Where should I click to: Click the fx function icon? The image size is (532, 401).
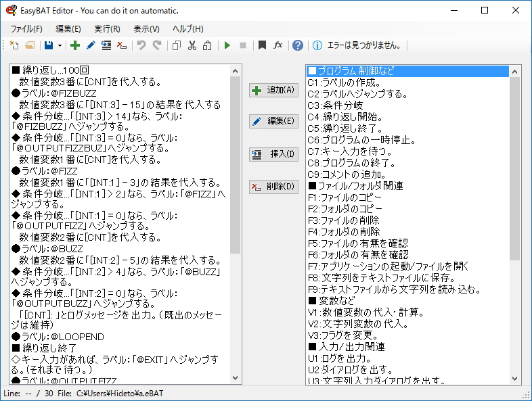click(x=278, y=45)
